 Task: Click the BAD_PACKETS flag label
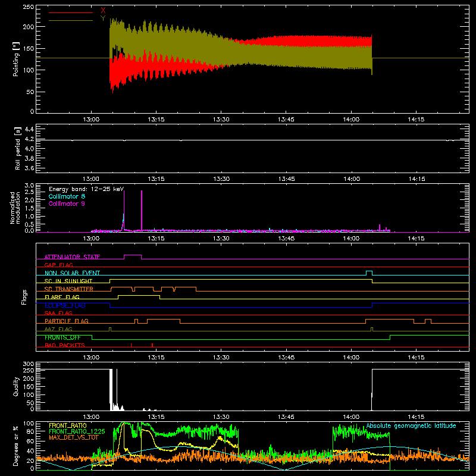[65, 345]
